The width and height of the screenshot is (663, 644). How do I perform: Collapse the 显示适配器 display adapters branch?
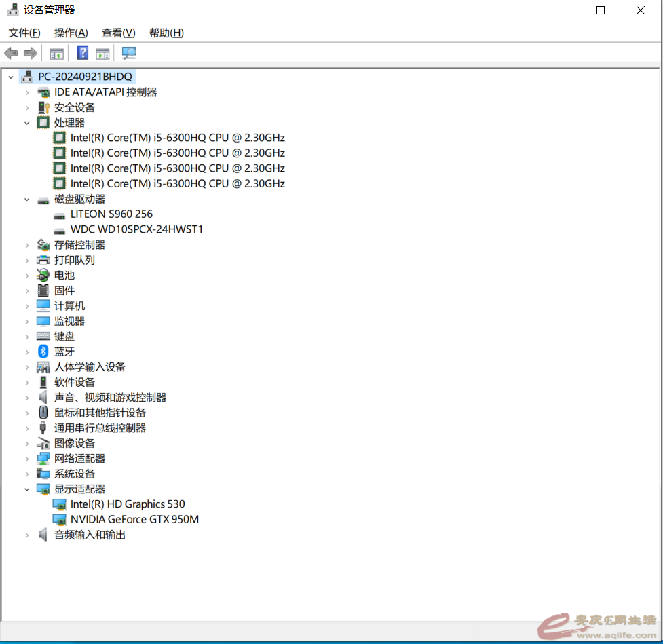(x=27, y=489)
